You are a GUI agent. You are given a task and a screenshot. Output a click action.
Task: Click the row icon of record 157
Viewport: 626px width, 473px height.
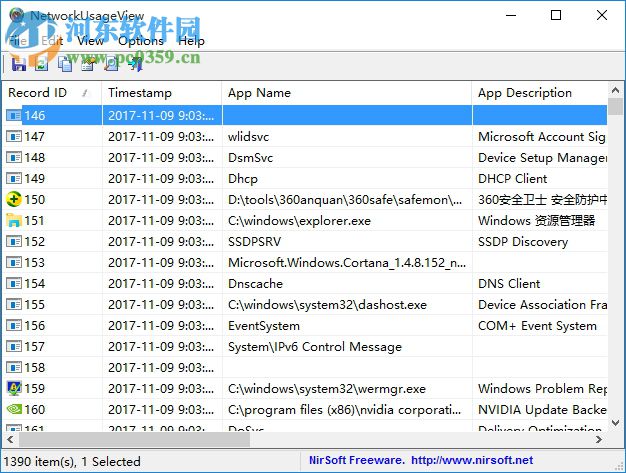coord(14,346)
